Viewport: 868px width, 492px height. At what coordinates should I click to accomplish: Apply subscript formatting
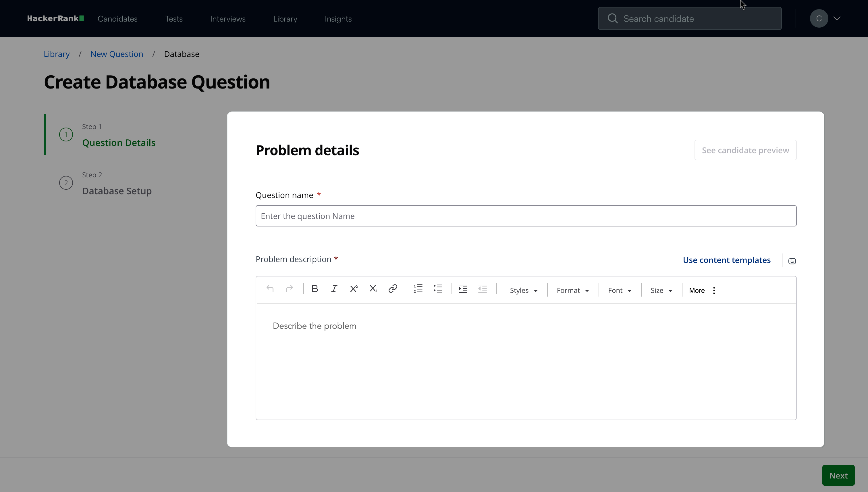click(373, 289)
